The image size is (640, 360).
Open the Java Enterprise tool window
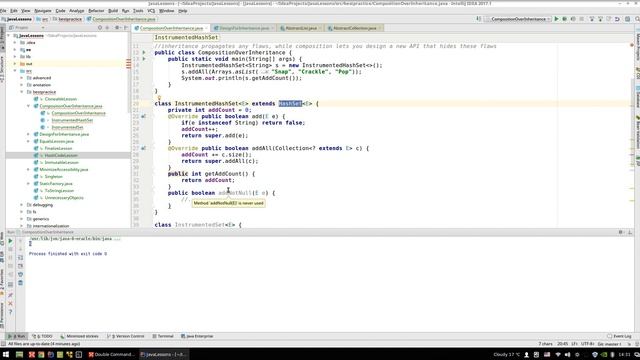click(197, 336)
